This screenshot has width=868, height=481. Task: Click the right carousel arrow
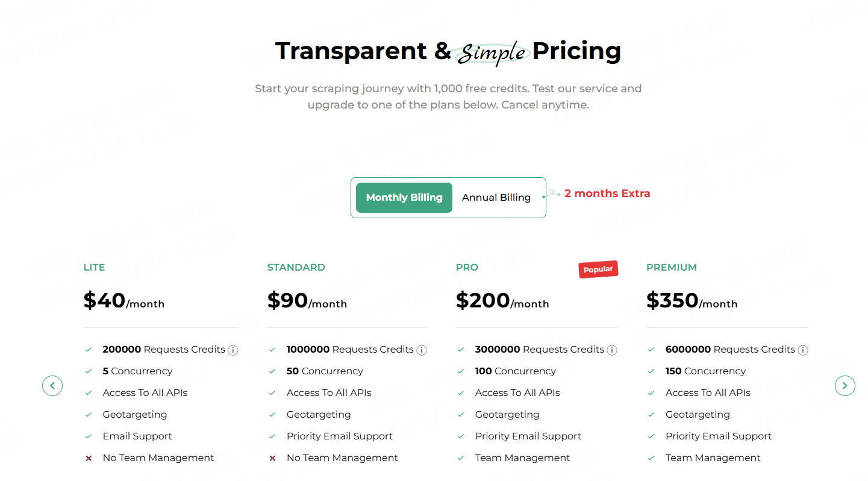click(845, 386)
